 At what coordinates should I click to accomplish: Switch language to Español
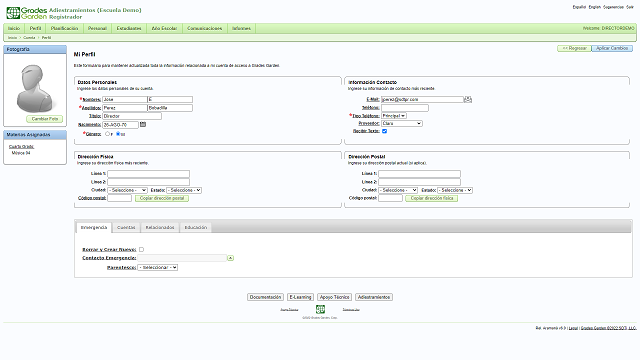pyautogui.click(x=579, y=7)
